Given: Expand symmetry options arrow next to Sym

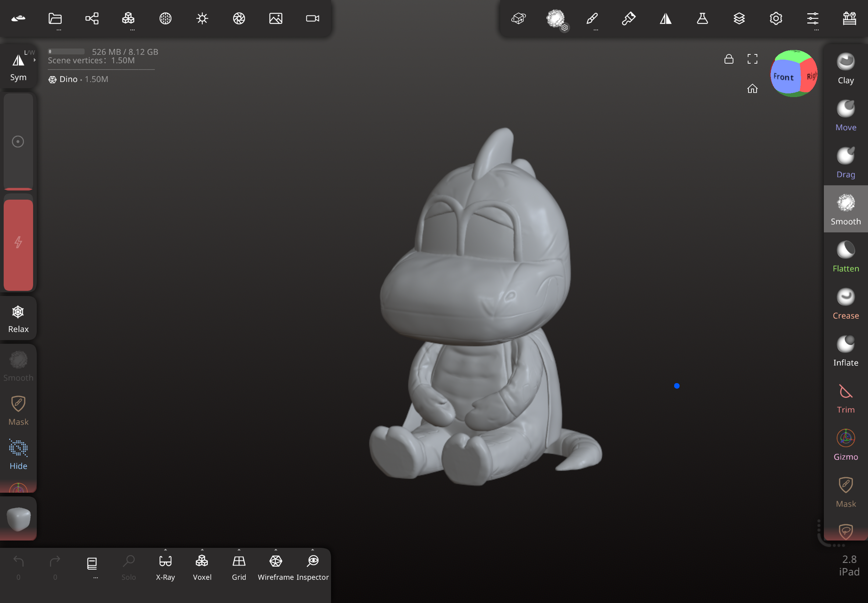Looking at the screenshot, I should [34, 60].
